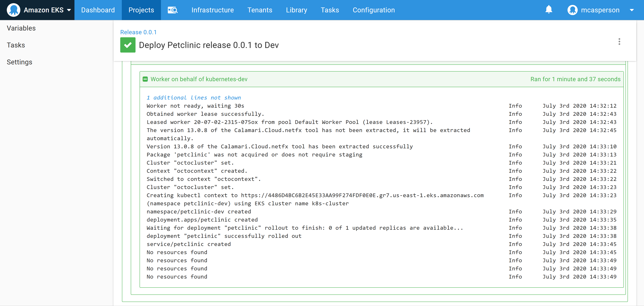Open the Release 0.0.1 link
Viewport: 644px width, 306px height.
coord(138,32)
